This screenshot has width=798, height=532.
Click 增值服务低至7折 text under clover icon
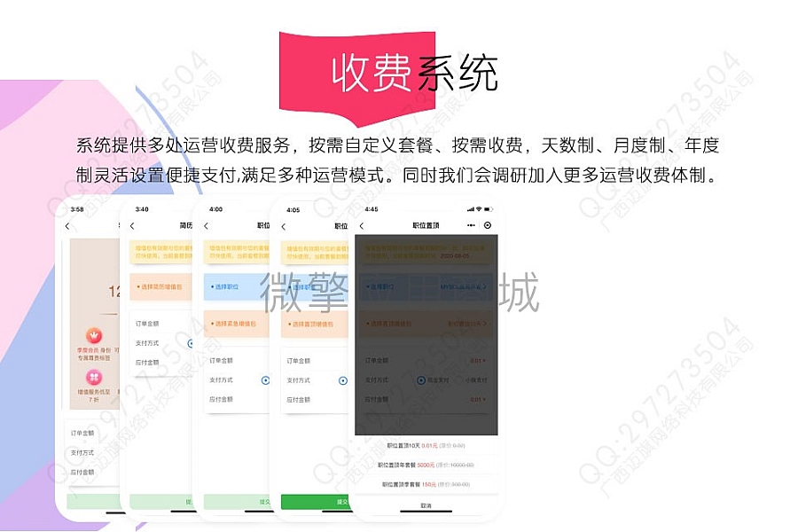pos(94,395)
